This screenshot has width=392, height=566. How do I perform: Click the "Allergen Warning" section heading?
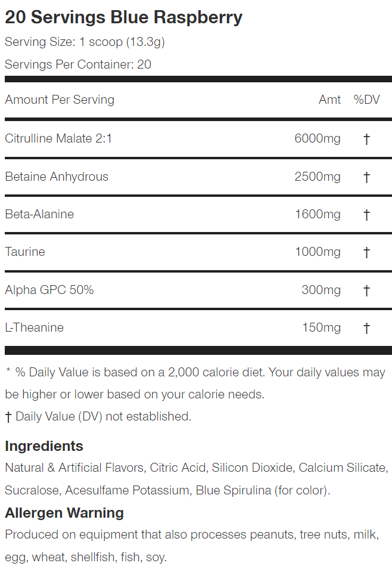[x=64, y=513]
